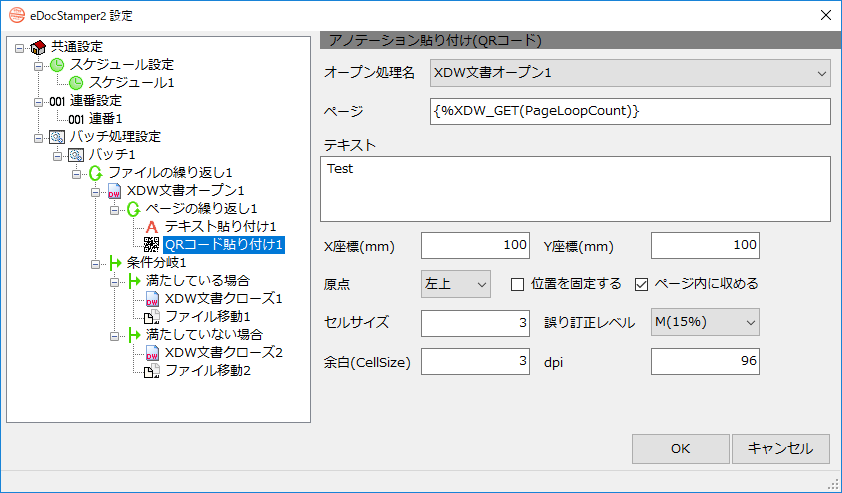
Task: Click the branch icon beside 満たしている場合
Action: click(134, 281)
